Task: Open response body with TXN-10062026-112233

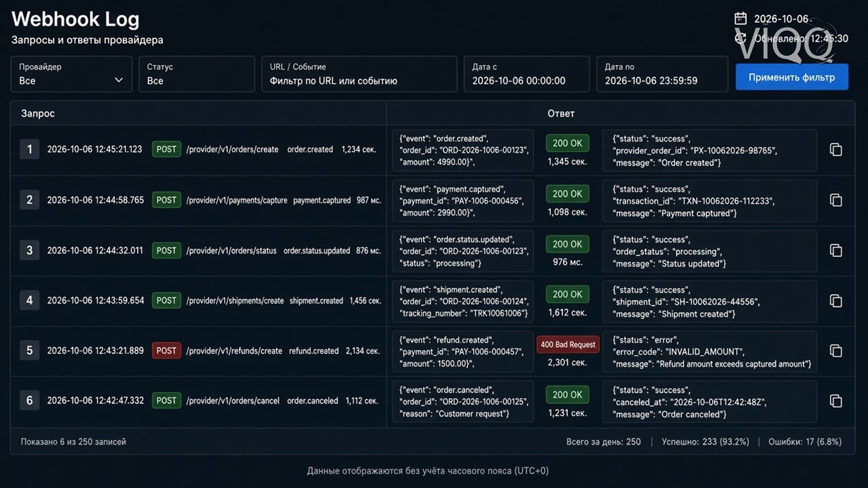Action: 710,201
